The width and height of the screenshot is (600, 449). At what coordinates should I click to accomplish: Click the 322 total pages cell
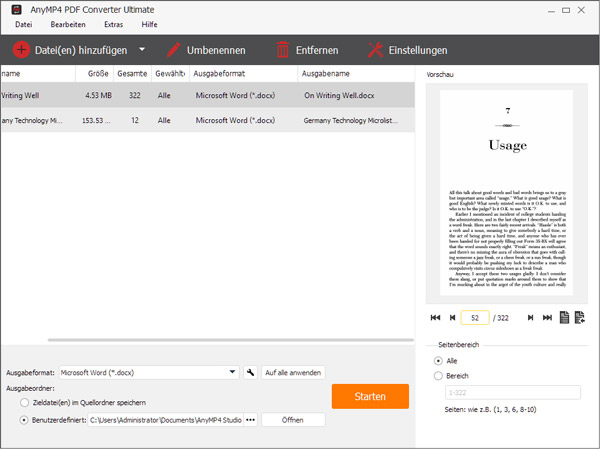click(x=135, y=95)
